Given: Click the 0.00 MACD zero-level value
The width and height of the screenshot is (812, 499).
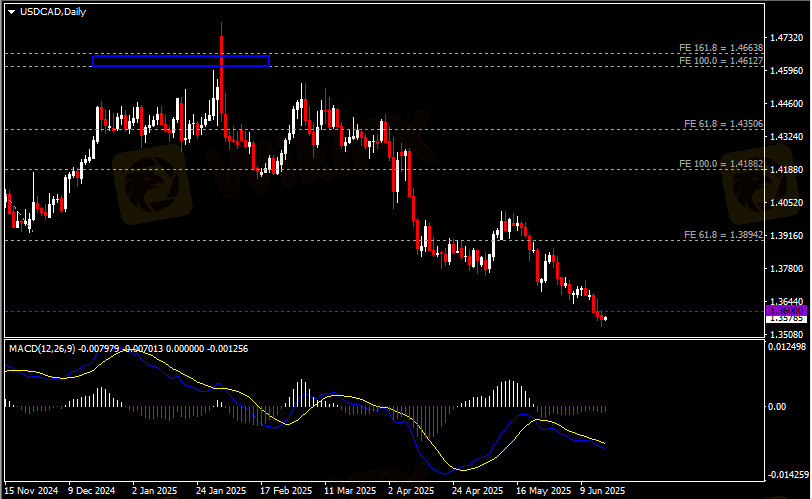Looking at the screenshot, I should (777, 407).
